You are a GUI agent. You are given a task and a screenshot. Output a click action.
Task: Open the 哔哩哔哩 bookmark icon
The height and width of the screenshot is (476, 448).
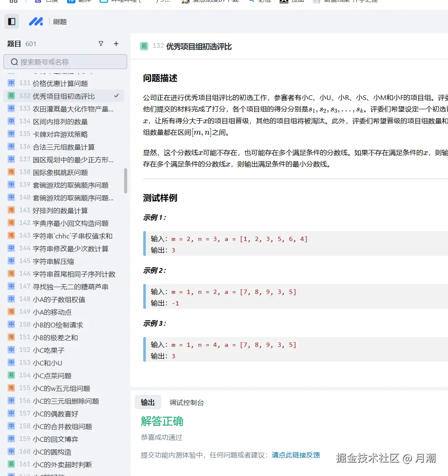tap(103, 1)
